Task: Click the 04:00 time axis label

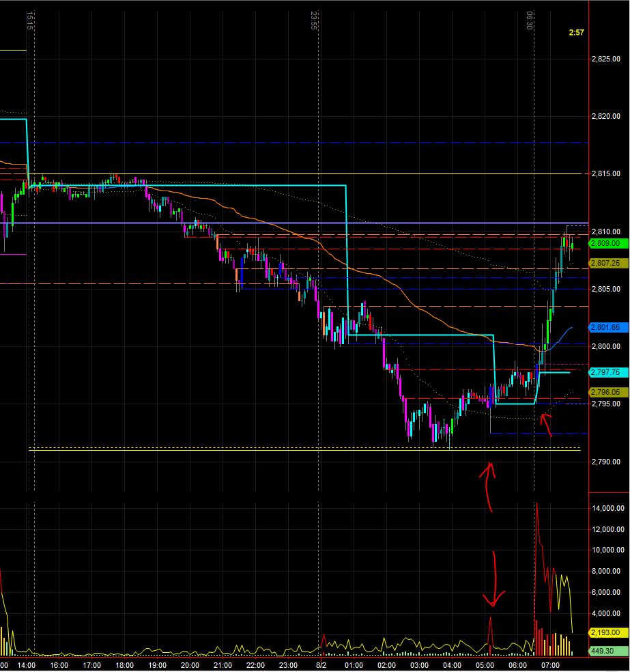Action: coord(453,666)
